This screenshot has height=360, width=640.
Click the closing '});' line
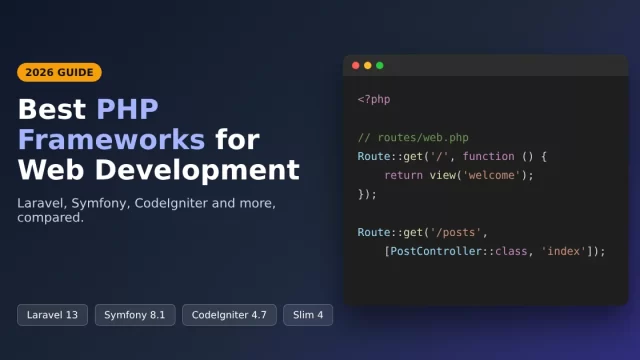tap(367, 194)
